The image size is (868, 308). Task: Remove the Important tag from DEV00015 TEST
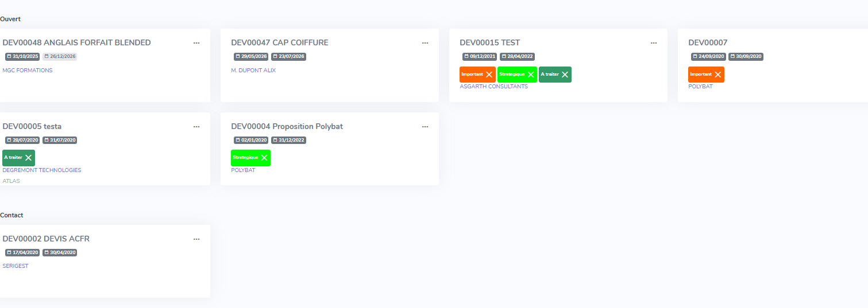point(489,75)
